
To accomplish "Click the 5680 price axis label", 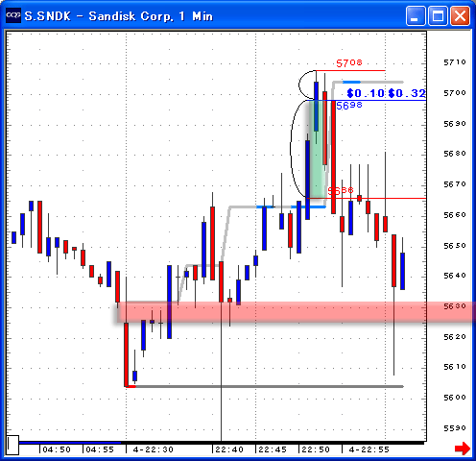I will point(455,154).
